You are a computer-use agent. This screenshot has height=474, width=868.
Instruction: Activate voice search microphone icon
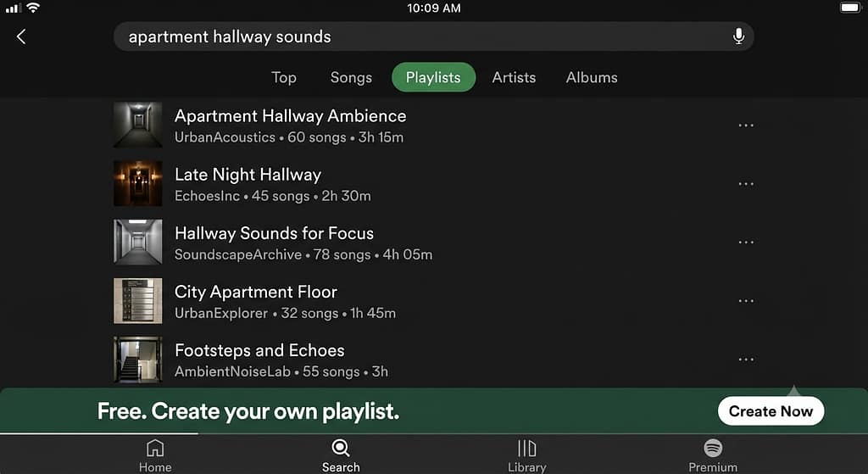[x=738, y=36]
